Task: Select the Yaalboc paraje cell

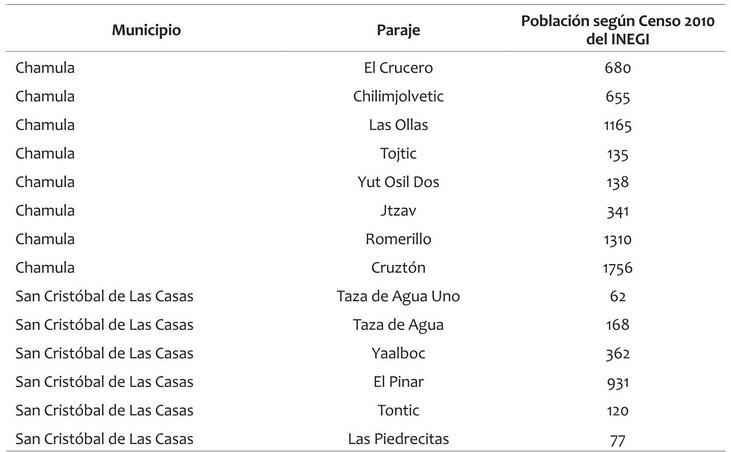Action: pos(398,353)
